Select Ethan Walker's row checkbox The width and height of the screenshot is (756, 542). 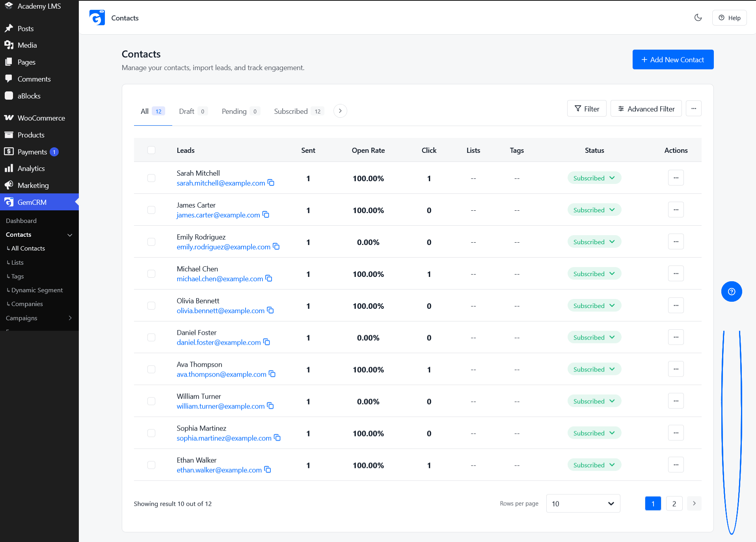pos(151,465)
